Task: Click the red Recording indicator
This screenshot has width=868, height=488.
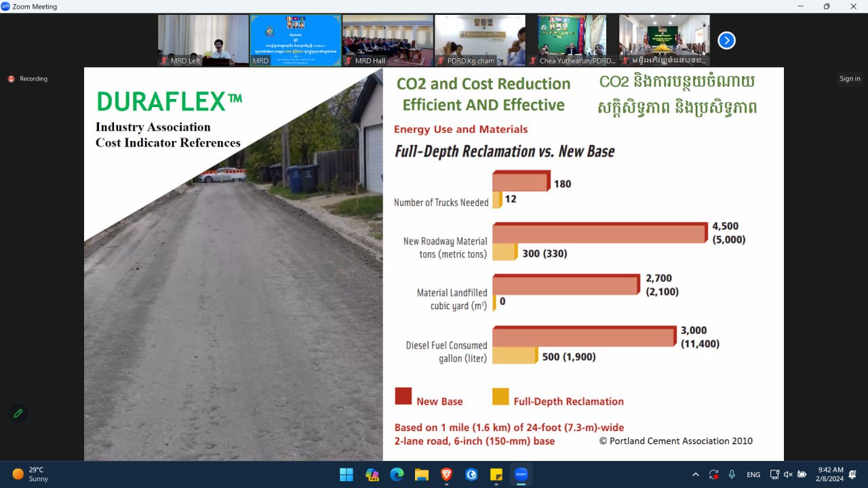Action: 28,79
